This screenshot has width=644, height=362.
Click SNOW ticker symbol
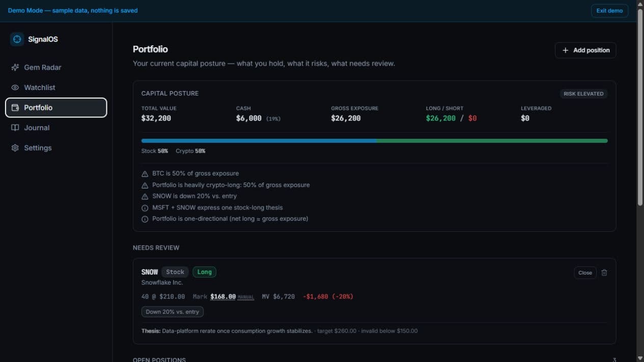(150, 272)
